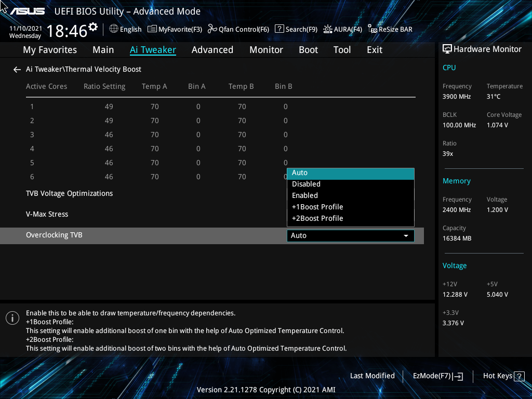Click the Hot Keys label
This screenshot has height=399, width=532.
[497, 376]
